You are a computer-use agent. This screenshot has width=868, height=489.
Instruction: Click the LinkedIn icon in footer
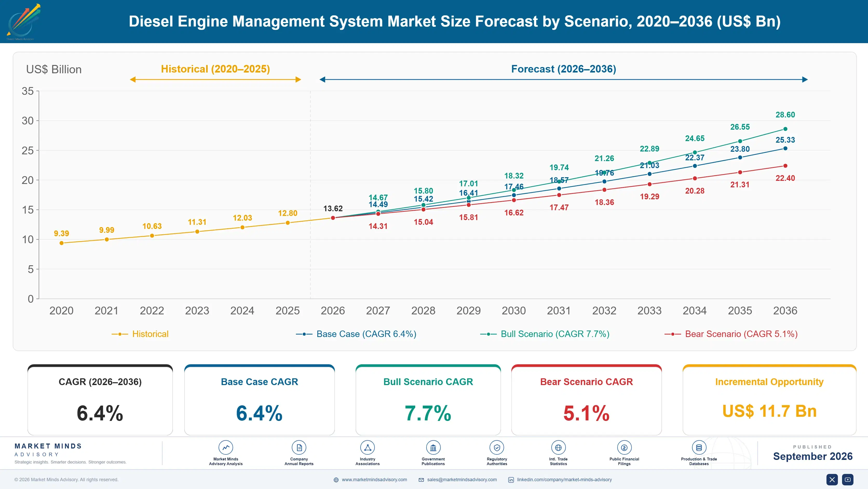[511, 480]
